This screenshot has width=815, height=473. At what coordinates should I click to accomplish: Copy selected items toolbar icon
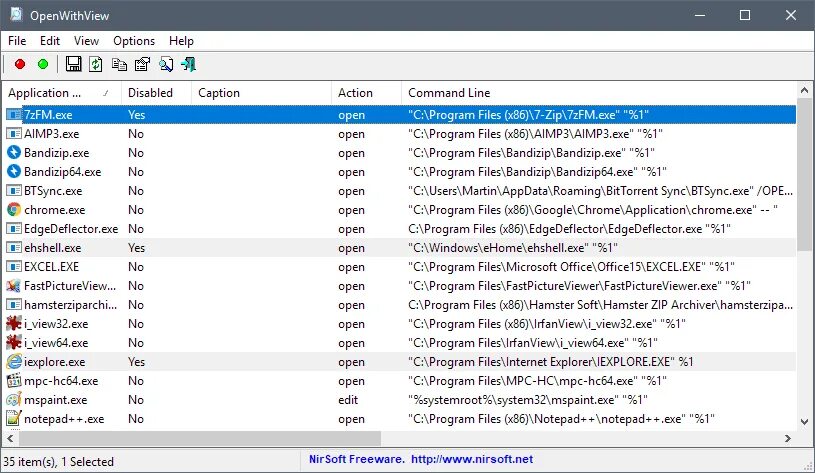119,64
